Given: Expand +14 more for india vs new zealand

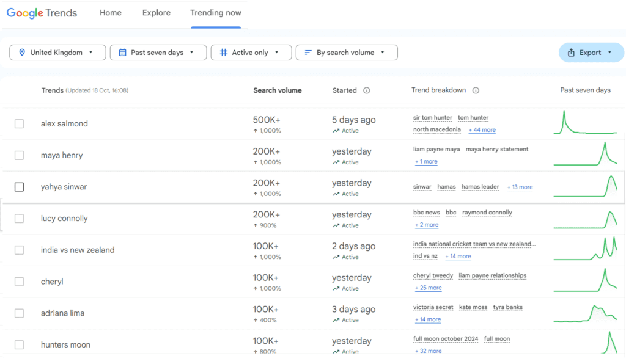Looking at the screenshot, I should 458,257.
